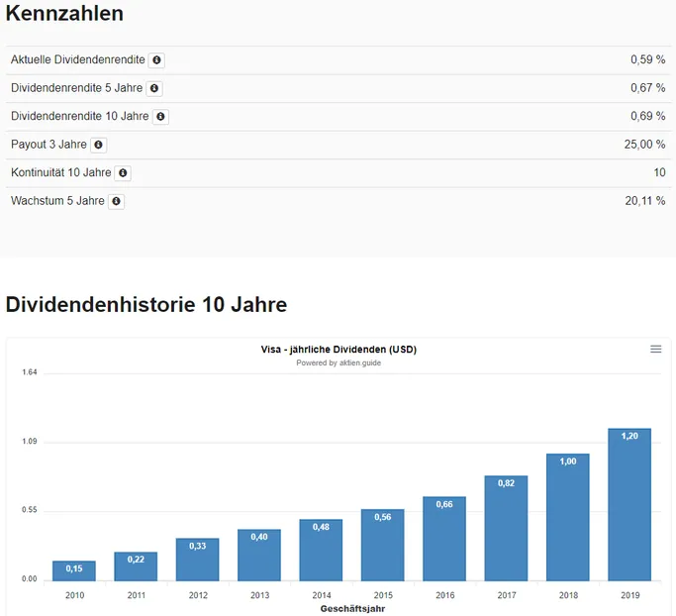Select the 2012 bar labeled 0,33
Image resolution: width=676 pixels, height=616 pixels.
pyautogui.click(x=197, y=560)
